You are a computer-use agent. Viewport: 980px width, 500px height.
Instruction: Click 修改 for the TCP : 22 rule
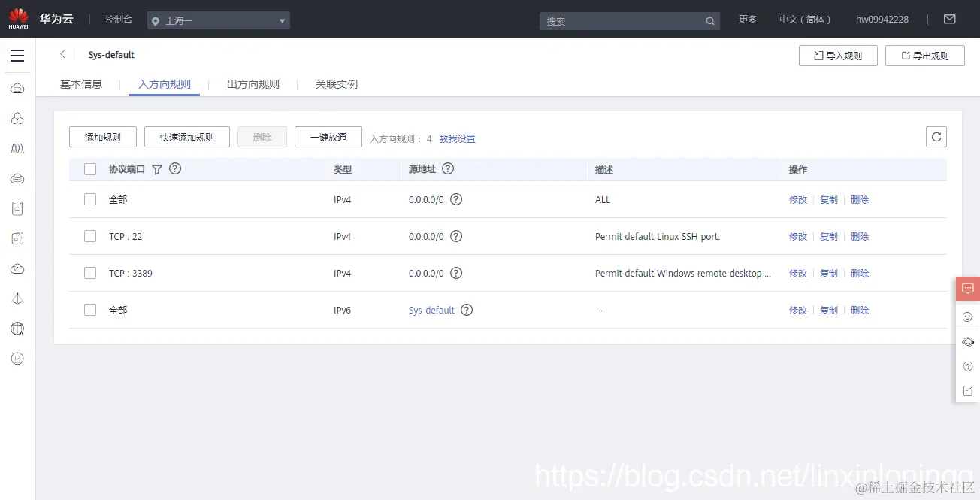point(798,236)
